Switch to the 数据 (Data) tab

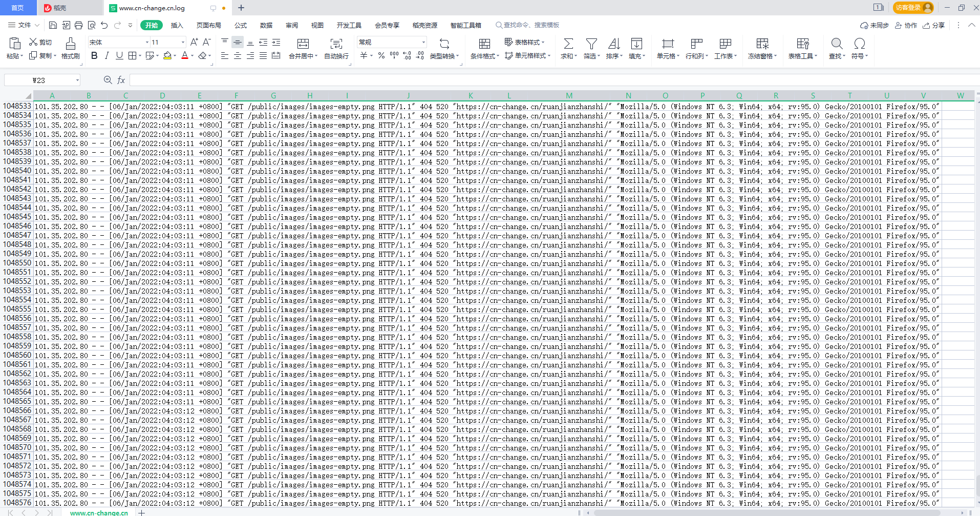coord(266,25)
